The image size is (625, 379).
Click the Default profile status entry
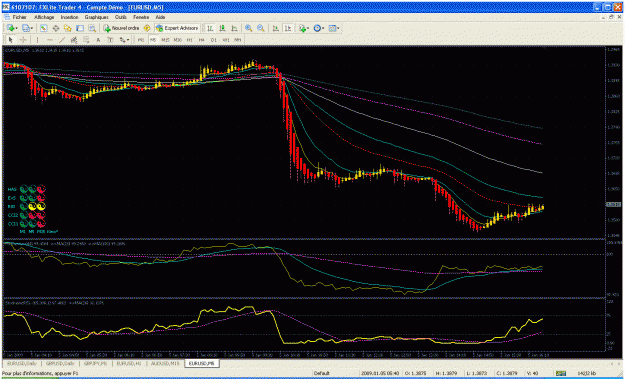pos(321,373)
